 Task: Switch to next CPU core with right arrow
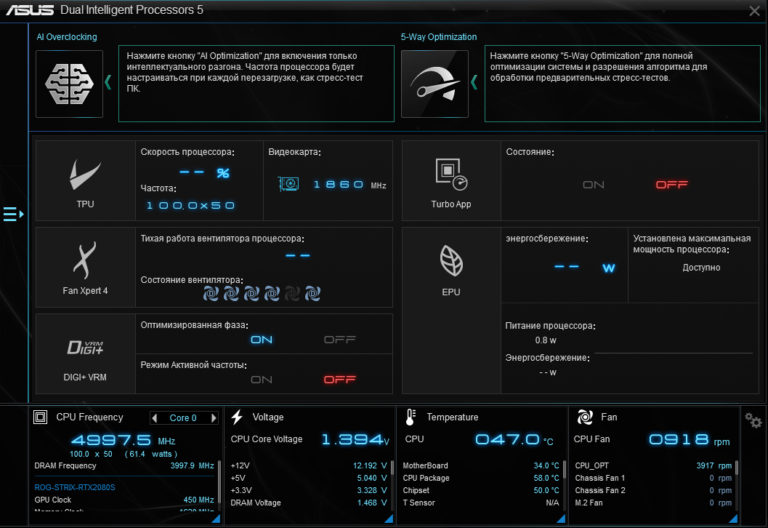pos(214,418)
